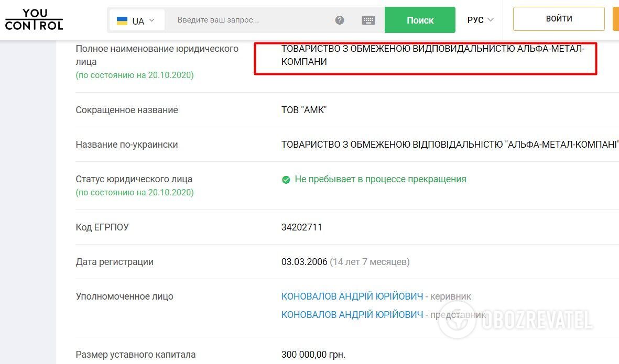Click the shortened name ТОВ АМК
The image size is (619, 364).
point(304,110)
